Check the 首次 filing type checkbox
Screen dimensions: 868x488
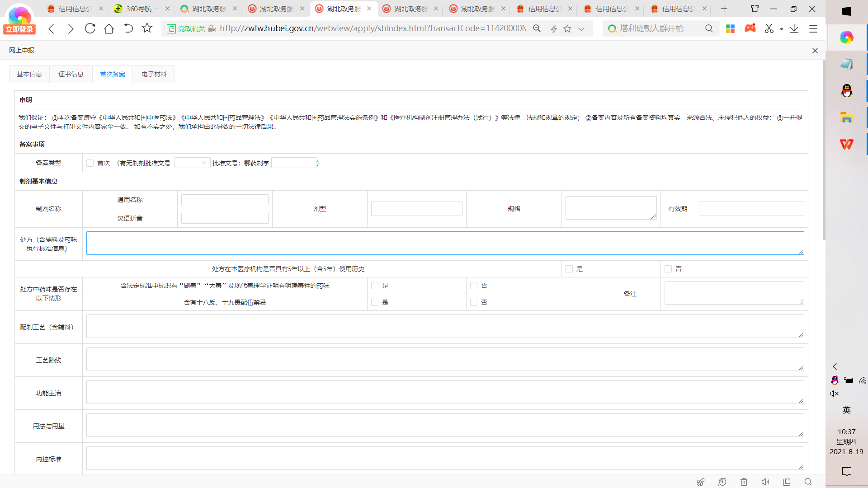coord(90,163)
